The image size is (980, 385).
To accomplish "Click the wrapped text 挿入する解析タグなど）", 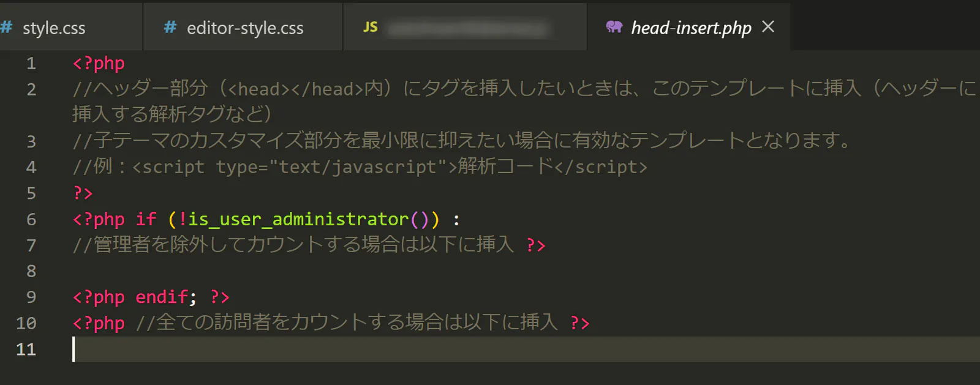I will pyautogui.click(x=172, y=114).
